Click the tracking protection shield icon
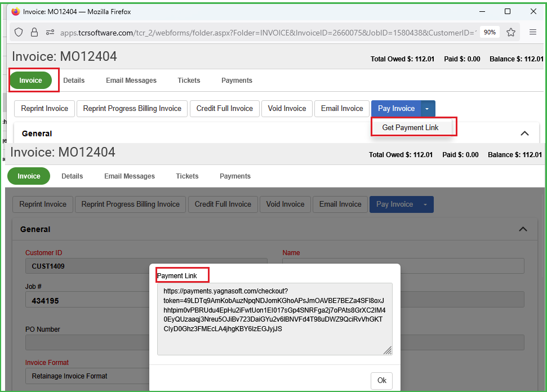Screen dimensions: 547x392 (19, 32)
